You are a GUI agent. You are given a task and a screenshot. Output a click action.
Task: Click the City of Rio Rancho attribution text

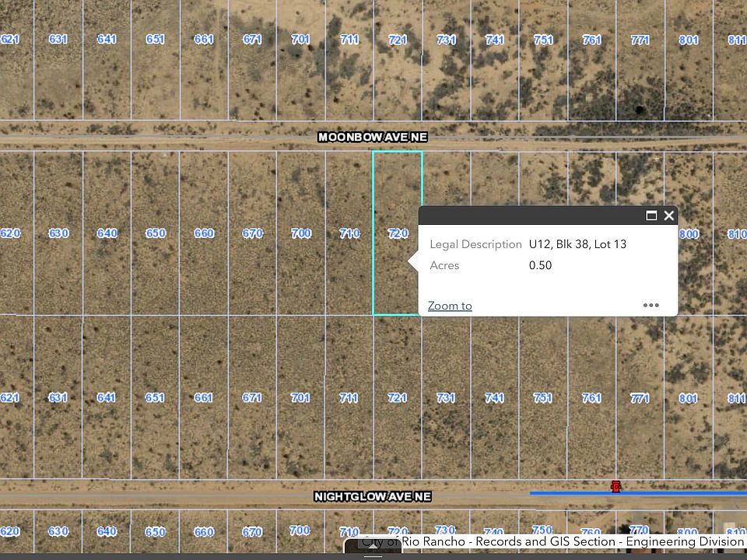pos(552,542)
